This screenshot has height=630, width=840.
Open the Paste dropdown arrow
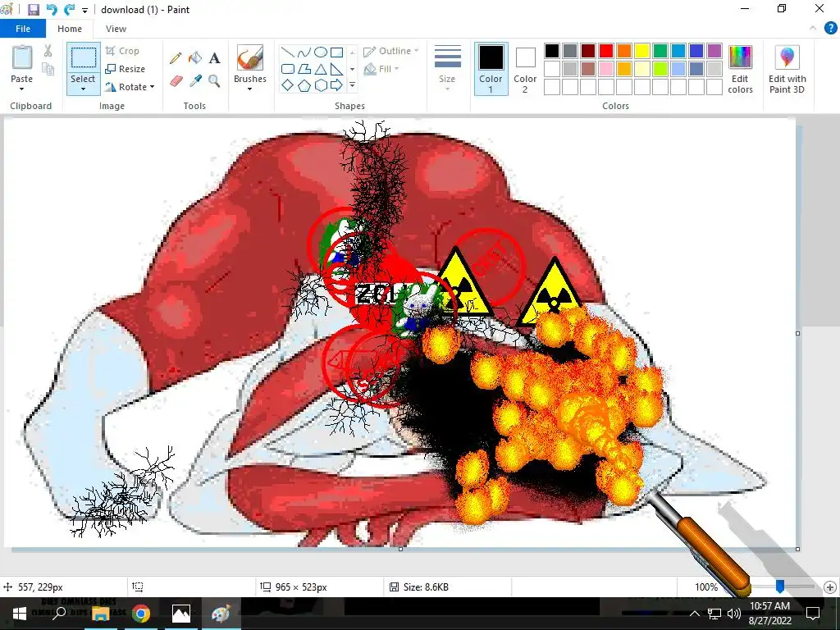pyautogui.click(x=21, y=89)
